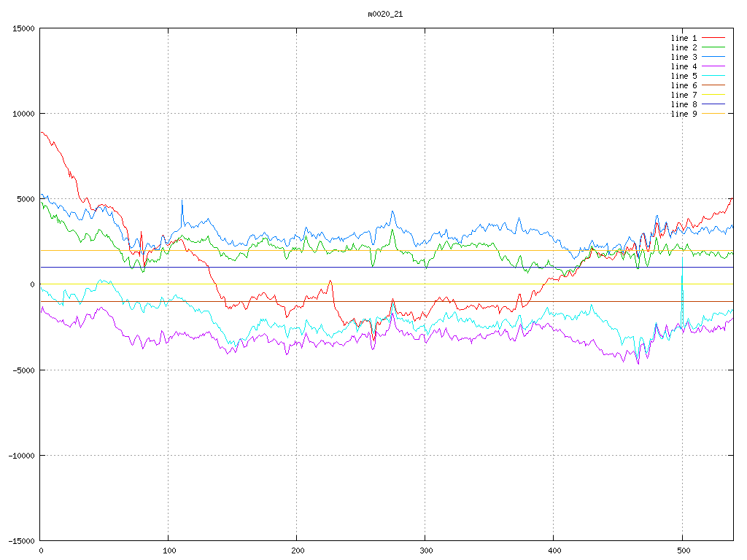Click the cyan line 5 legend swatch
This screenshot has width=747, height=560.
coord(713,76)
